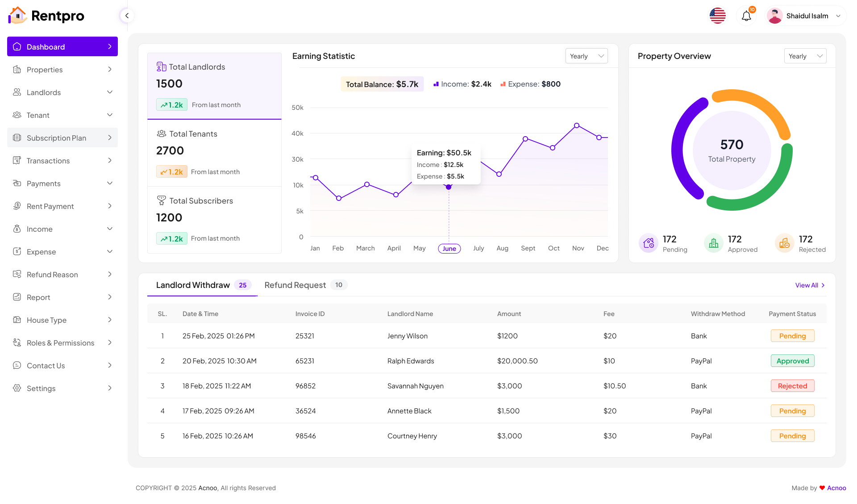Click the Rentpro house logo
This screenshot has height=504, width=857.
point(17,16)
